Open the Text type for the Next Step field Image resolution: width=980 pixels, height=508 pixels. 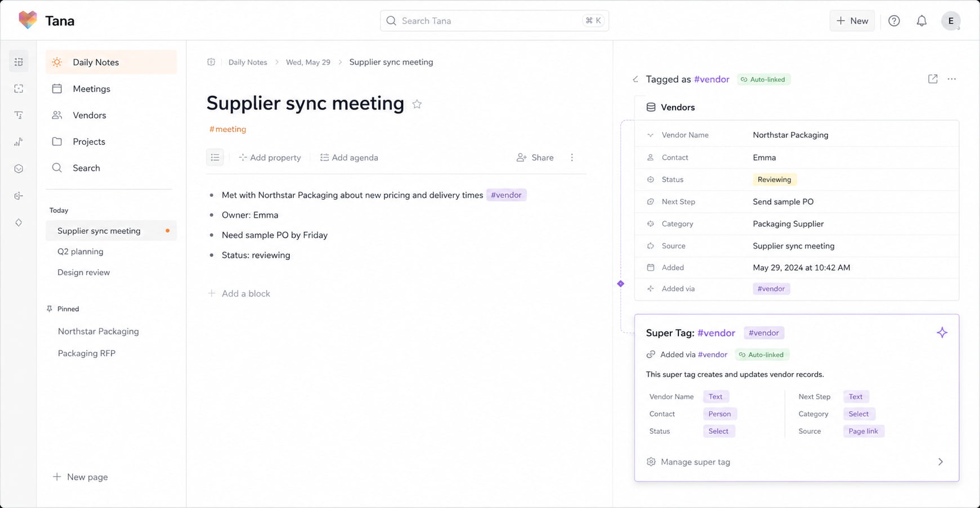click(856, 397)
